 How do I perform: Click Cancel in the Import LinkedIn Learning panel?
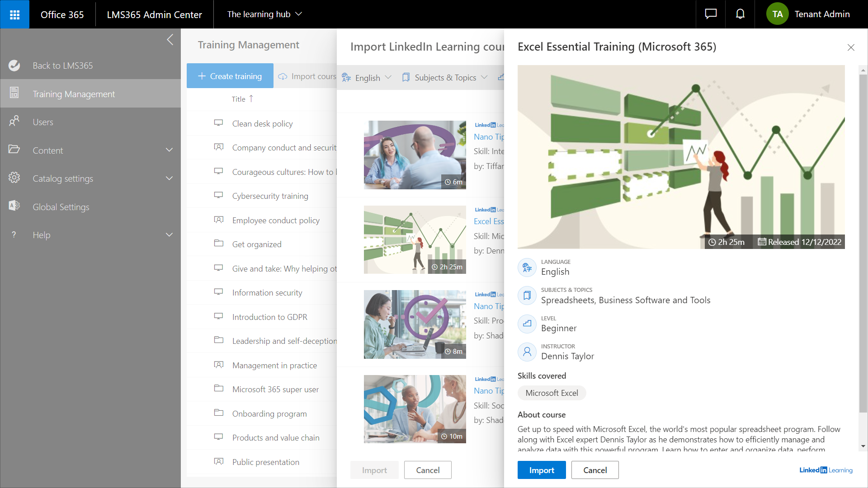point(428,470)
